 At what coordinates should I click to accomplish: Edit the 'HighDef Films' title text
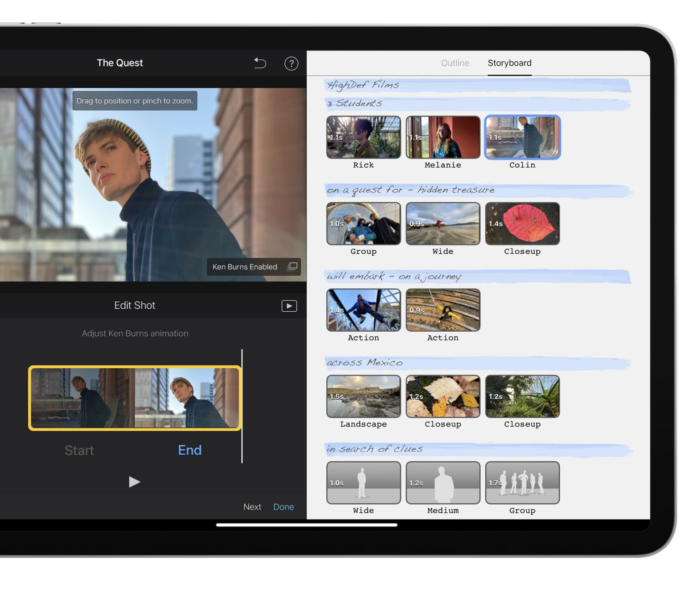pos(363,85)
